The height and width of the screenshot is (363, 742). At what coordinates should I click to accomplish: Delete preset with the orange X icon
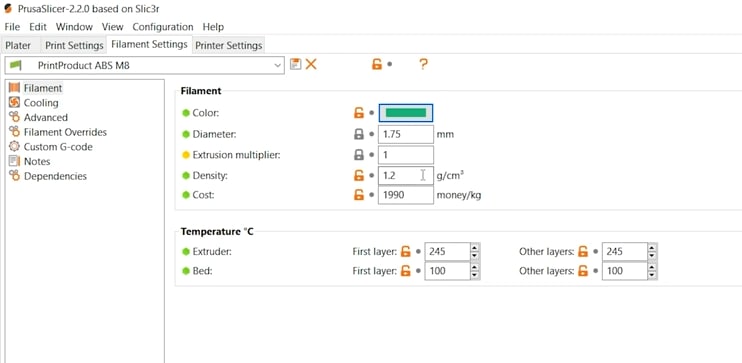pyautogui.click(x=311, y=64)
